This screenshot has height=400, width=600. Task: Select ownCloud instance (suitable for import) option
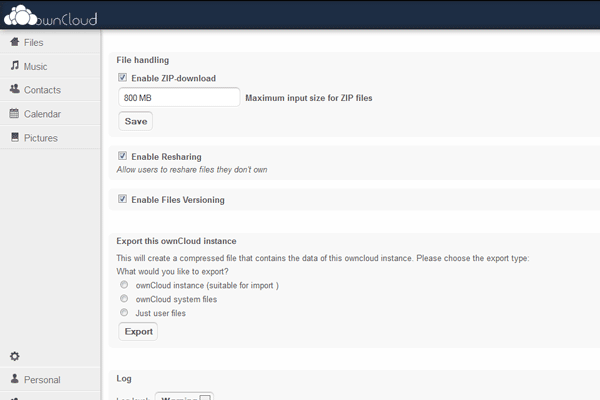tap(124, 286)
